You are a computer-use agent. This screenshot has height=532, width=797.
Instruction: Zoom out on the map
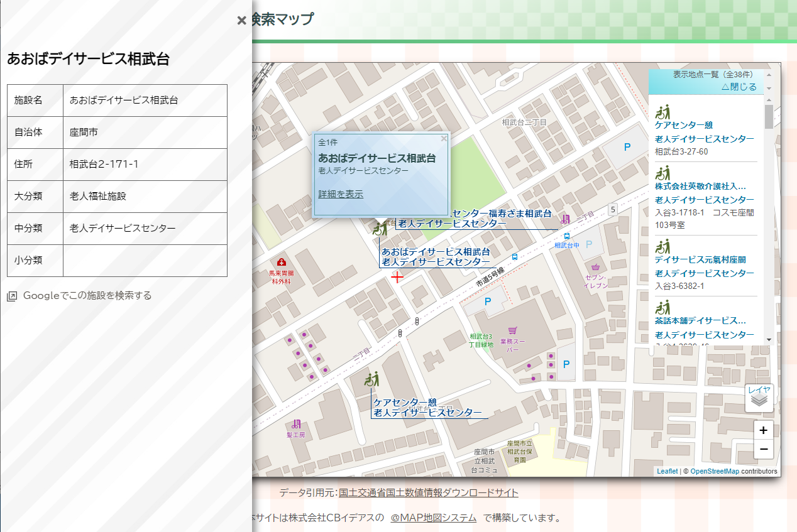(x=763, y=449)
